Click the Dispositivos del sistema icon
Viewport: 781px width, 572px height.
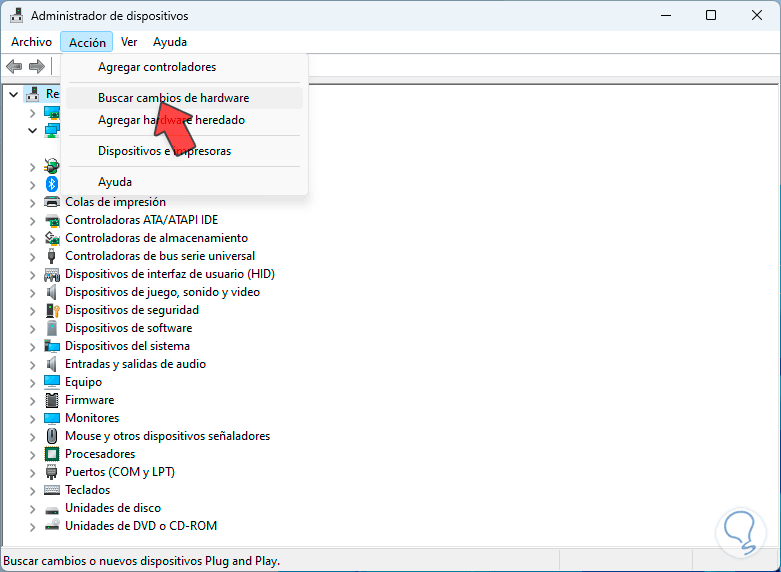pyautogui.click(x=52, y=346)
